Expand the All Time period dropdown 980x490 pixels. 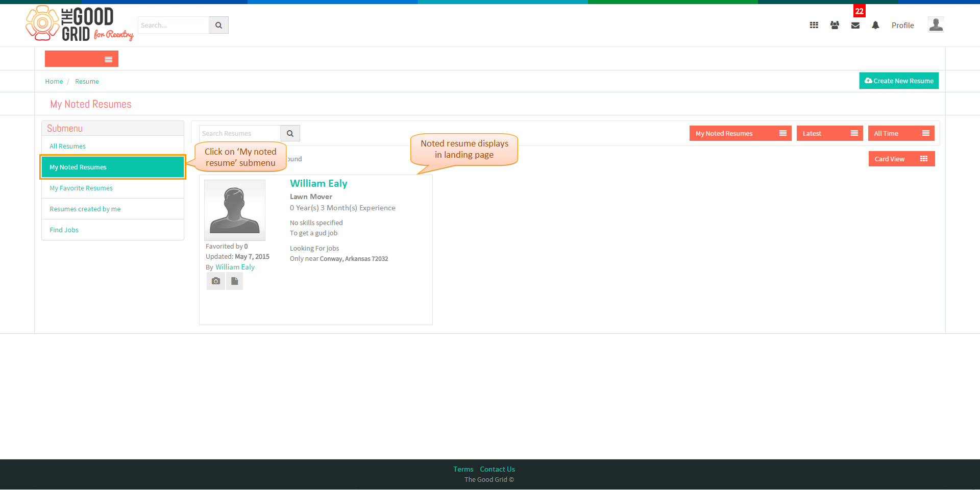coord(901,133)
